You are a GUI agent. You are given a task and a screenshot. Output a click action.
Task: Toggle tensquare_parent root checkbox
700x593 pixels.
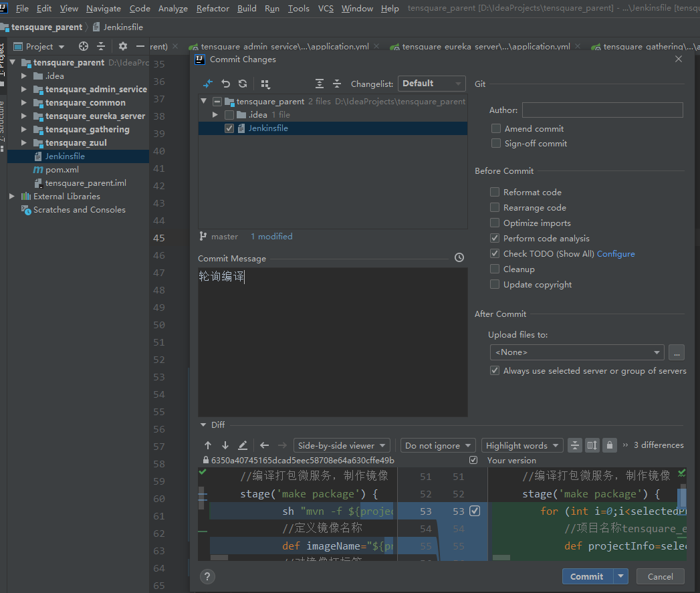tap(217, 102)
